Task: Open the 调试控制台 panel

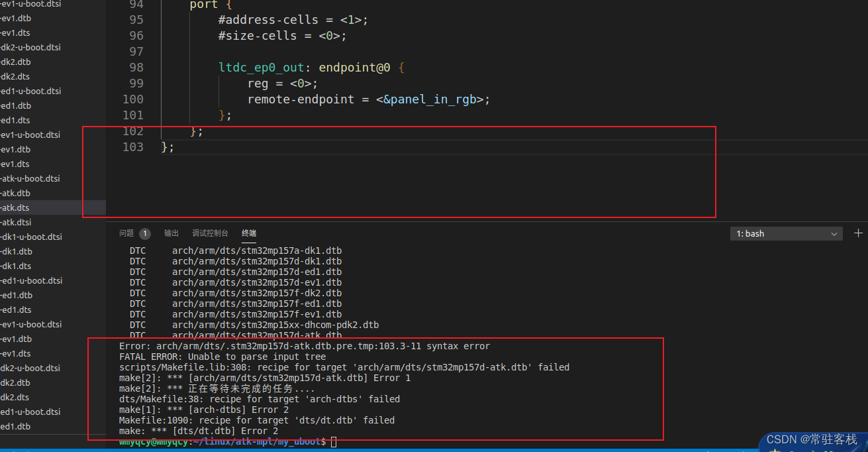Action: (209, 233)
